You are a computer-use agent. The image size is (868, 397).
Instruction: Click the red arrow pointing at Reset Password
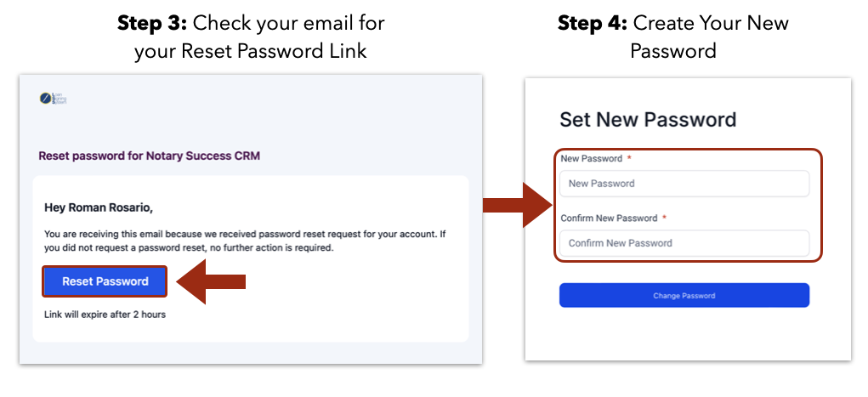tap(211, 282)
